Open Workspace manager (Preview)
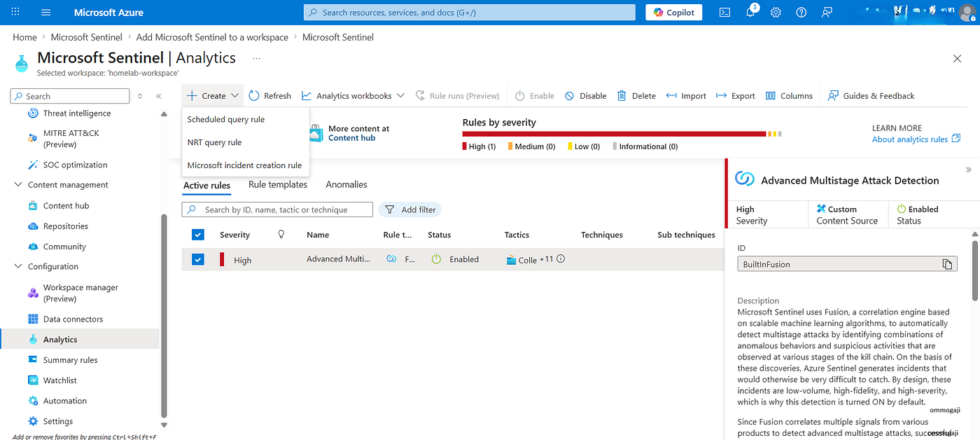Image resolution: width=980 pixels, height=440 pixels. tap(80, 293)
